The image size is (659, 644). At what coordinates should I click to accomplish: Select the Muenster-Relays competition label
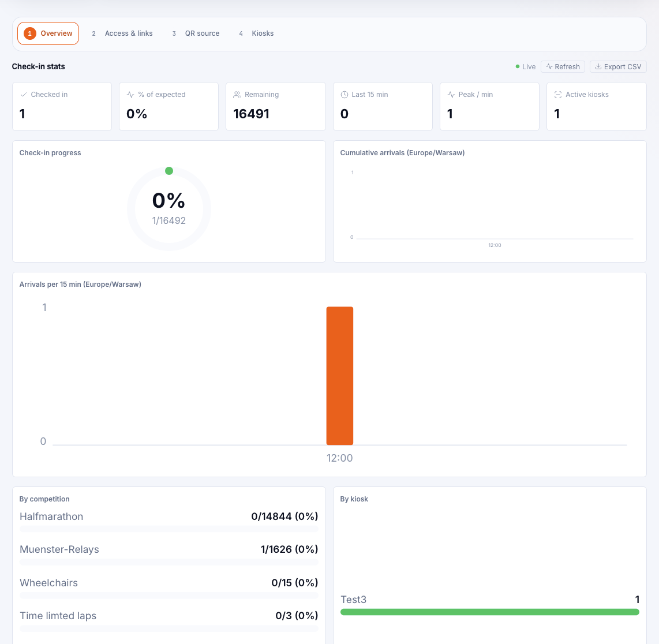[59, 549]
